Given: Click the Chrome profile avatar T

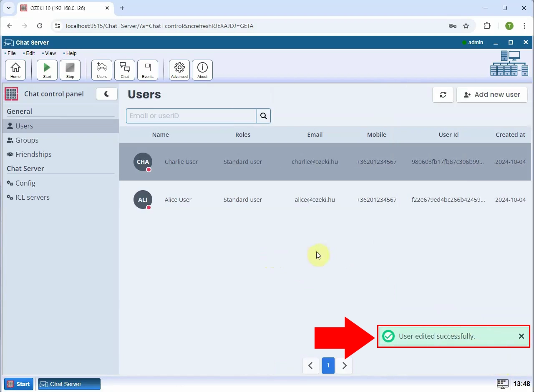Looking at the screenshot, I should point(509,26).
